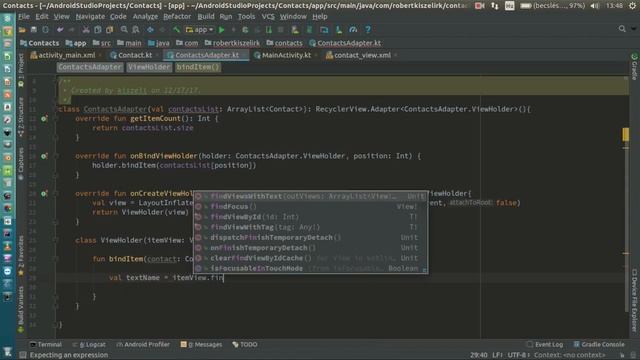Open the VCS menu

(x=268, y=17)
